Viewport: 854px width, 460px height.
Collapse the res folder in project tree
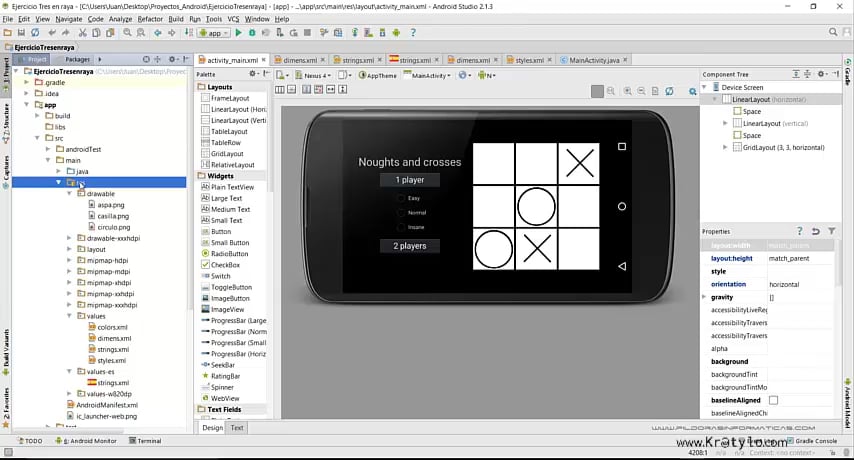point(58,182)
